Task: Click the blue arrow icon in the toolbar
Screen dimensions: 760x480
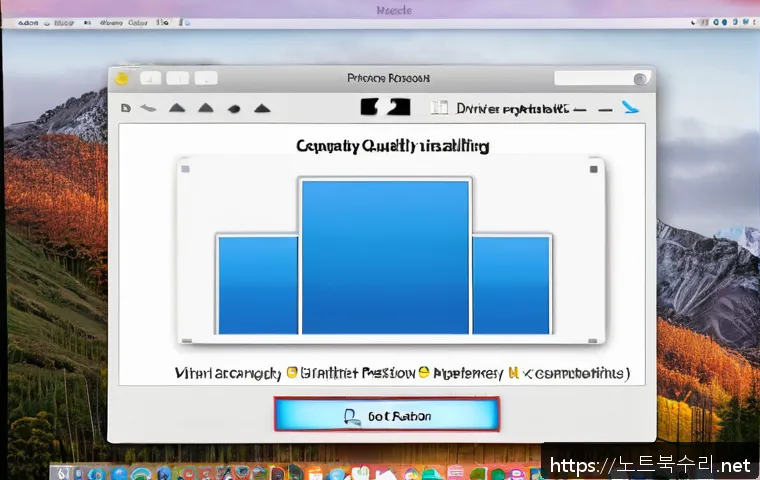Action: (x=629, y=107)
